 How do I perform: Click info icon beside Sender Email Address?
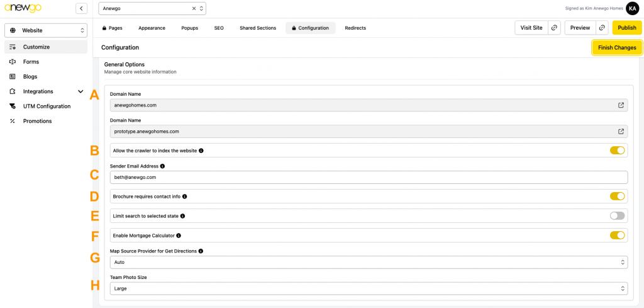click(162, 166)
